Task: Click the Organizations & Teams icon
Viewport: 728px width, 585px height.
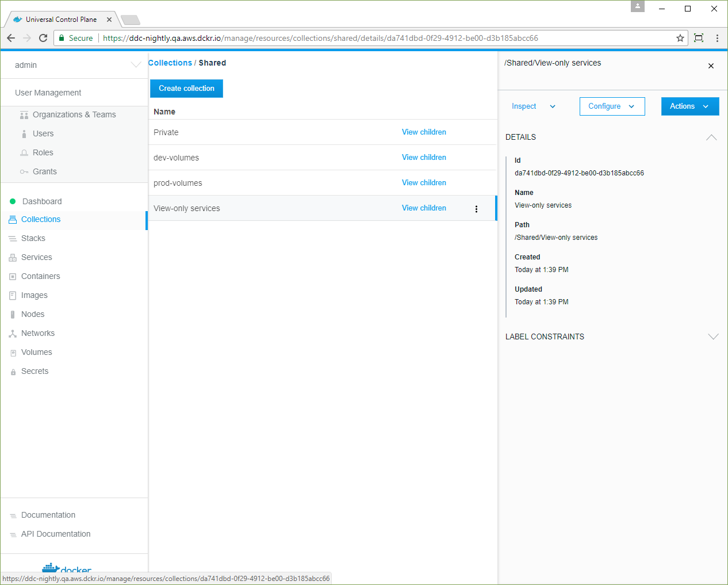Action: 24,115
